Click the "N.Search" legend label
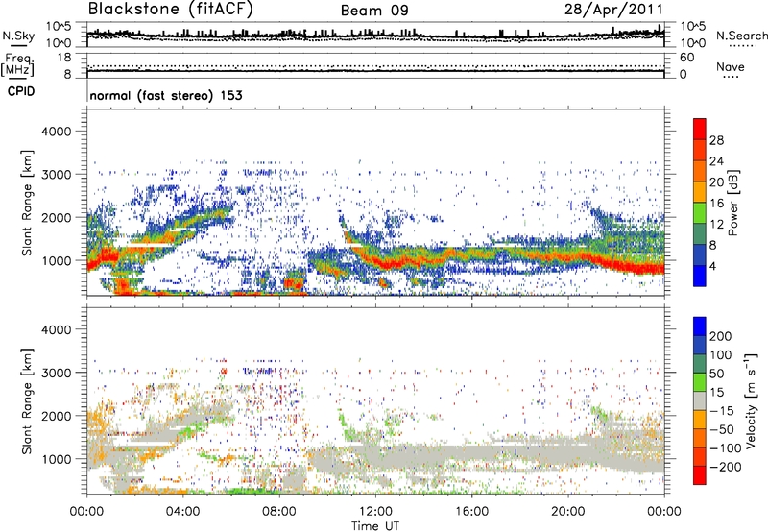The height and width of the screenshot is (532, 768). (741, 36)
